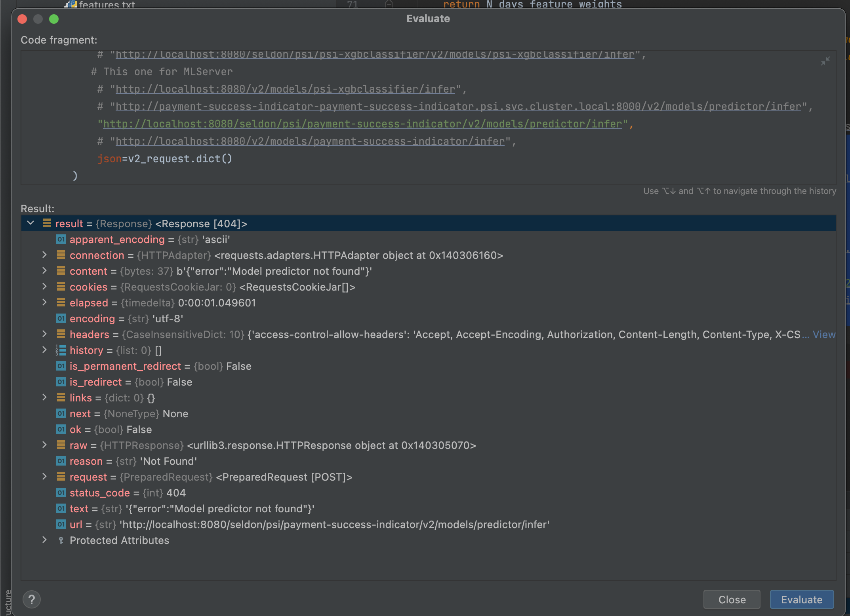
Task: Expand the headers node
Action: pyautogui.click(x=44, y=334)
